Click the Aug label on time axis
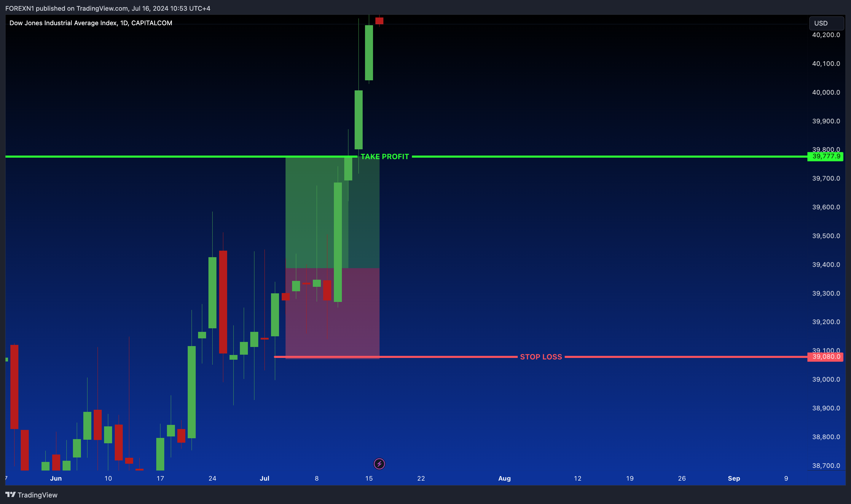Image resolution: width=851 pixels, height=504 pixels. [504, 478]
